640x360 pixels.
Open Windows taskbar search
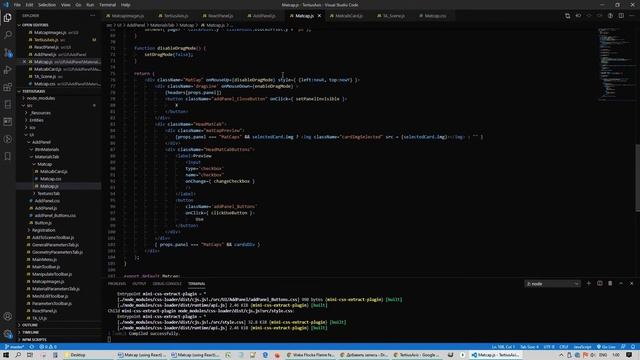click(x=18, y=355)
